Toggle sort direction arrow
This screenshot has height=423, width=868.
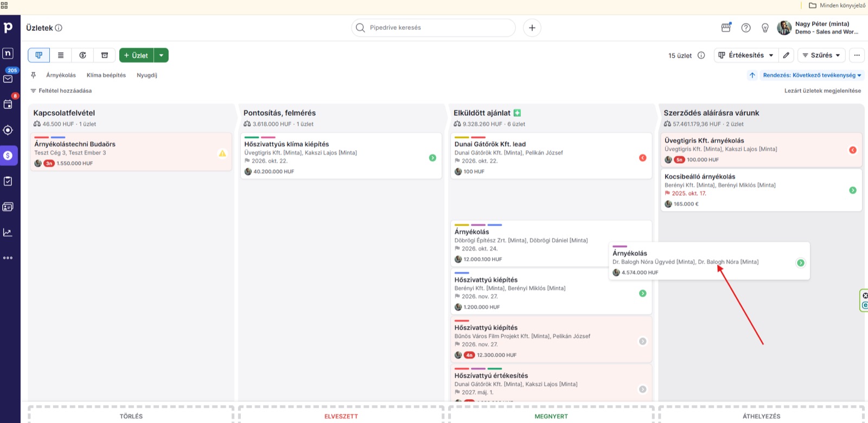point(752,75)
